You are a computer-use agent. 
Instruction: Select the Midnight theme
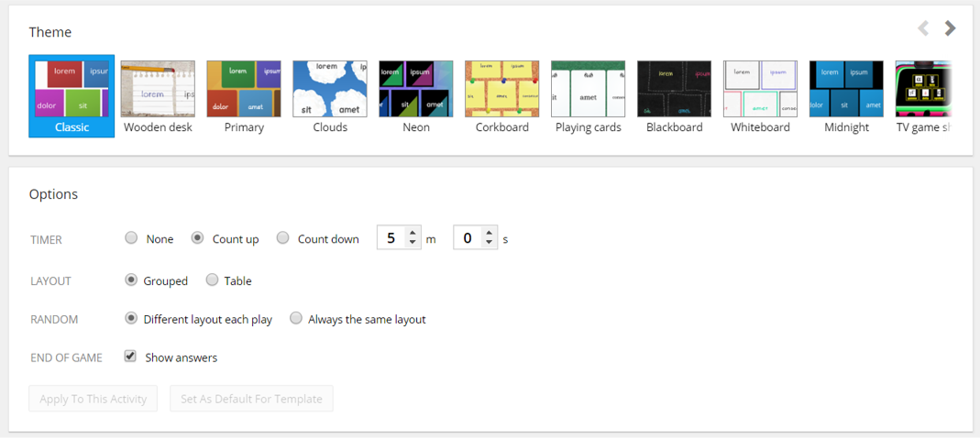(x=846, y=90)
